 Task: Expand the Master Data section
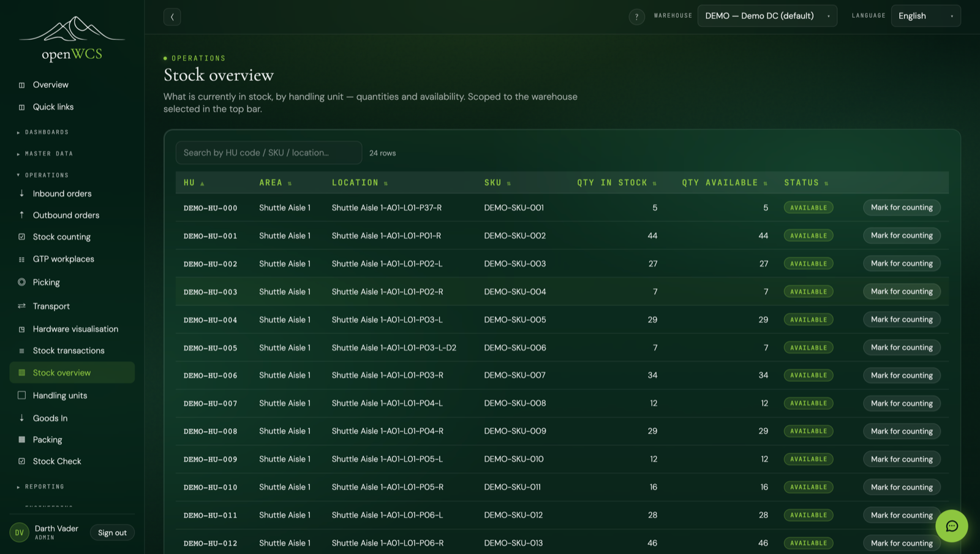[x=45, y=154]
